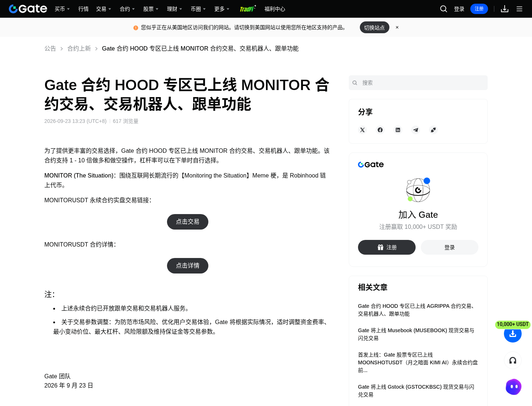Viewport: 532px width, 406px height.
Task: Click the 10,000+ USDT green badge
Action: [513, 324]
